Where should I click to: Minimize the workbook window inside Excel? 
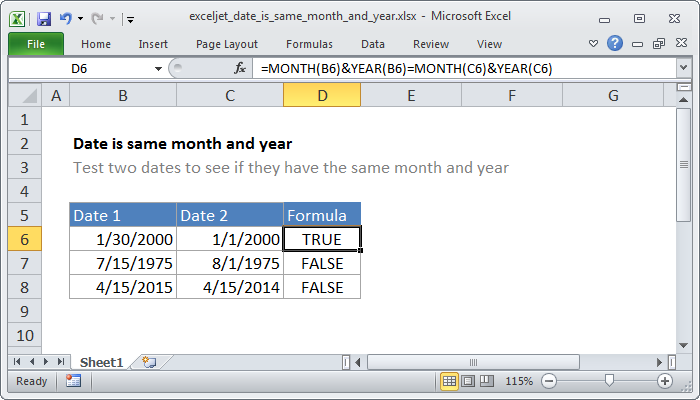(638, 44)
